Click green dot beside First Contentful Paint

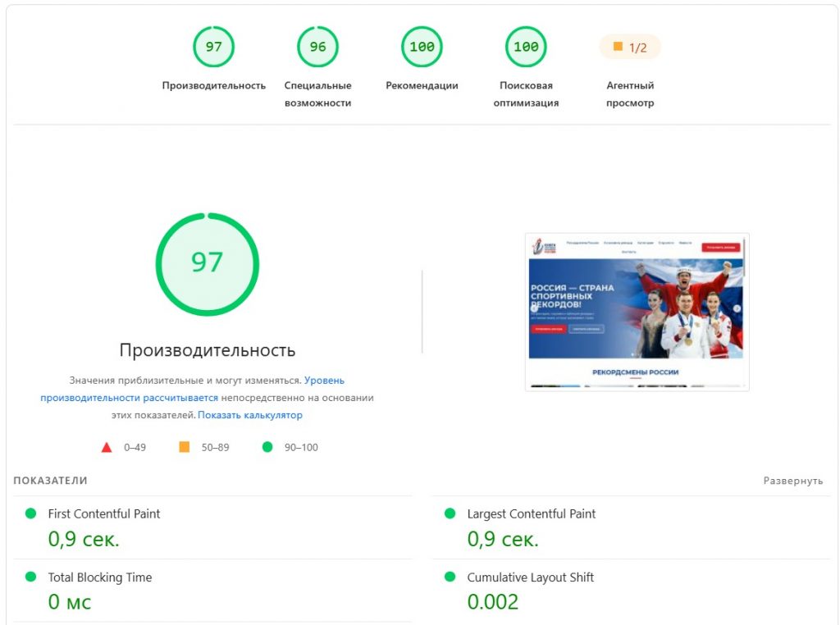coord(30,513)
